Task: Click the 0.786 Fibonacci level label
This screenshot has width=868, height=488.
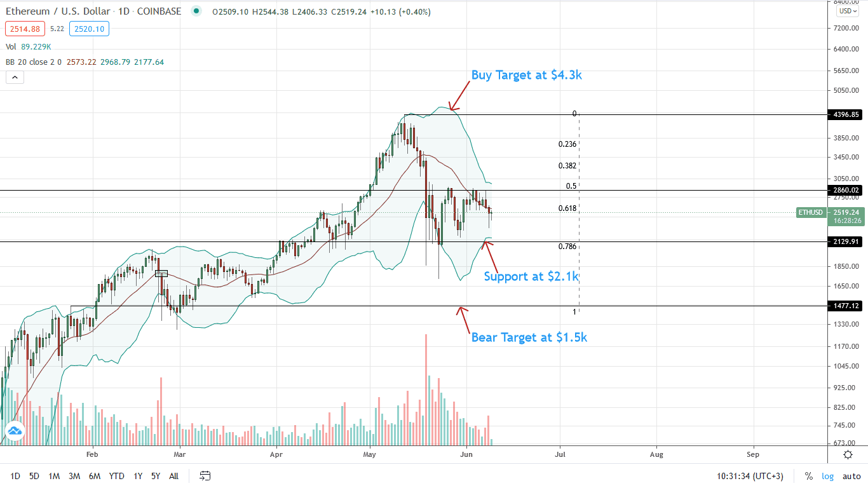Action: point(567,246)
